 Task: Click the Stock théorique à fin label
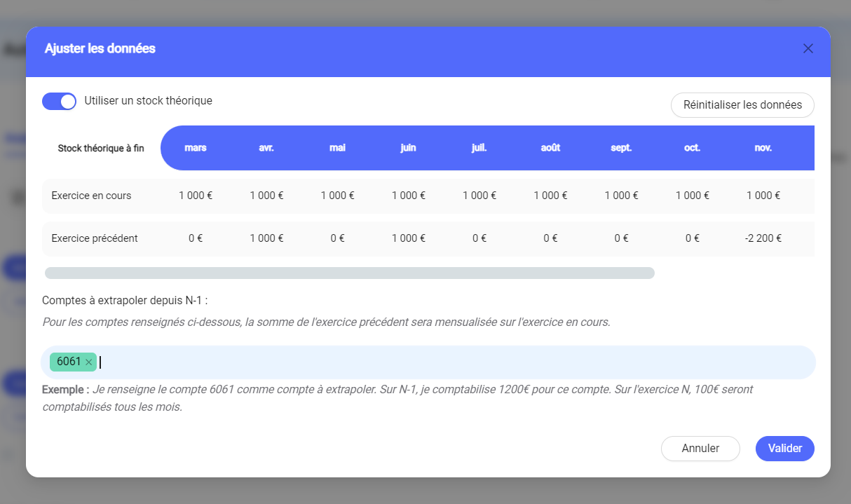click(101, 149)
